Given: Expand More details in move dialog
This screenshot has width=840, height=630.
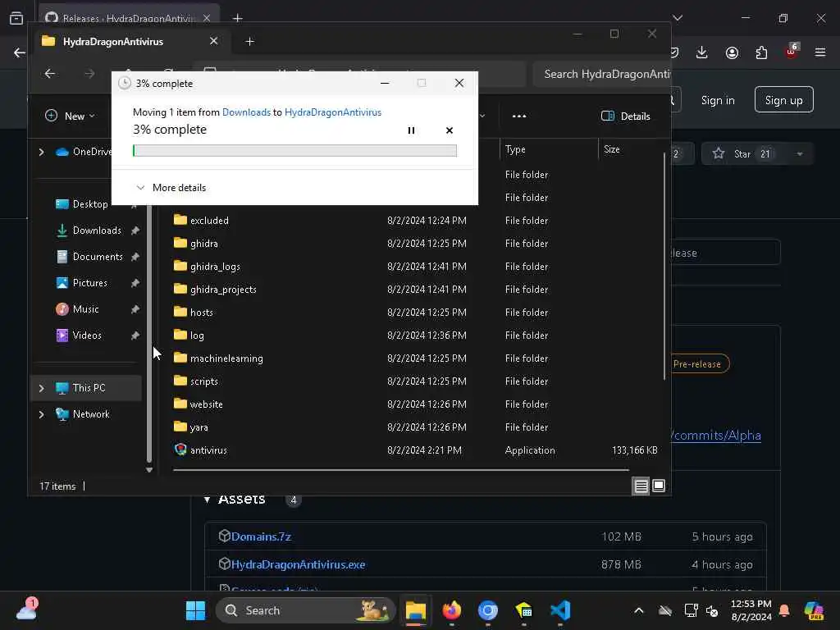Looking at the screenshot, I should point(171,188).
